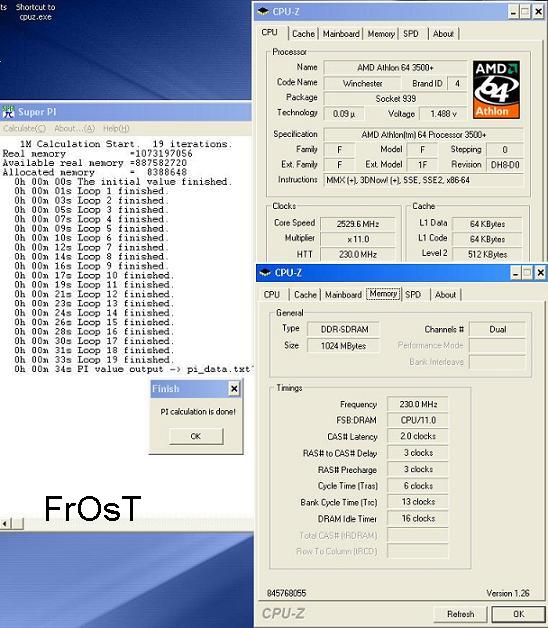Minimize the top CPU-Z window
548x628 pixels.
(x=514, y=12)
